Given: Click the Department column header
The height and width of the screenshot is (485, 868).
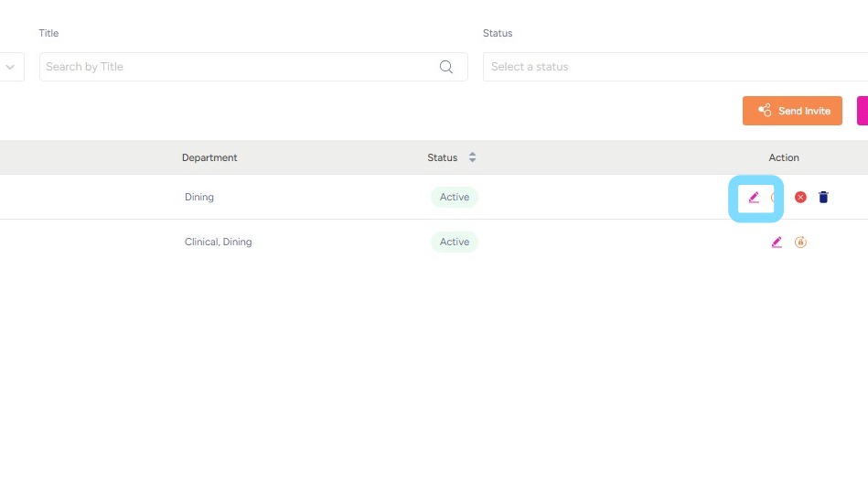Looking at the screenshot, I should click(x=209, y=157).
